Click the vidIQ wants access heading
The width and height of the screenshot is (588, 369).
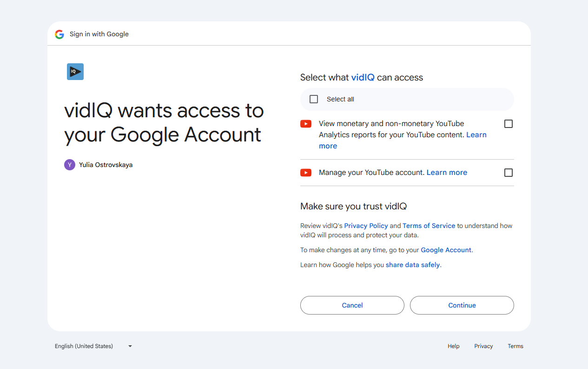(x=164, y=122)
